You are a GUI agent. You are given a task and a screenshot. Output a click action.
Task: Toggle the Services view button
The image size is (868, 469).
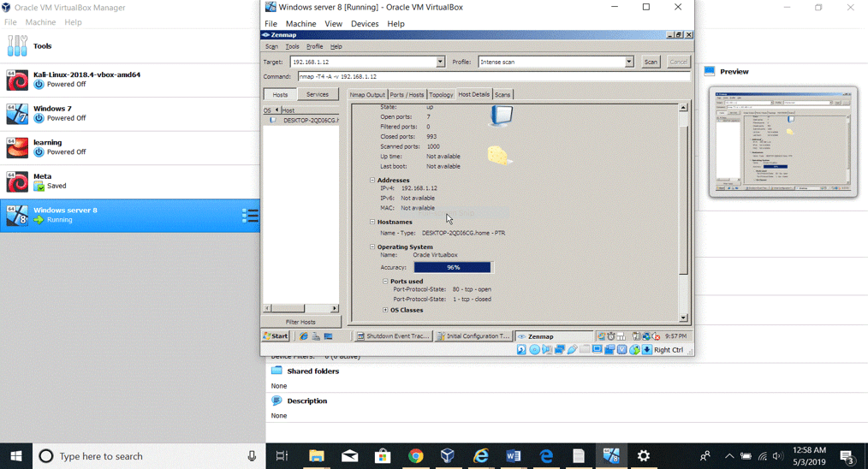point(318,95)
